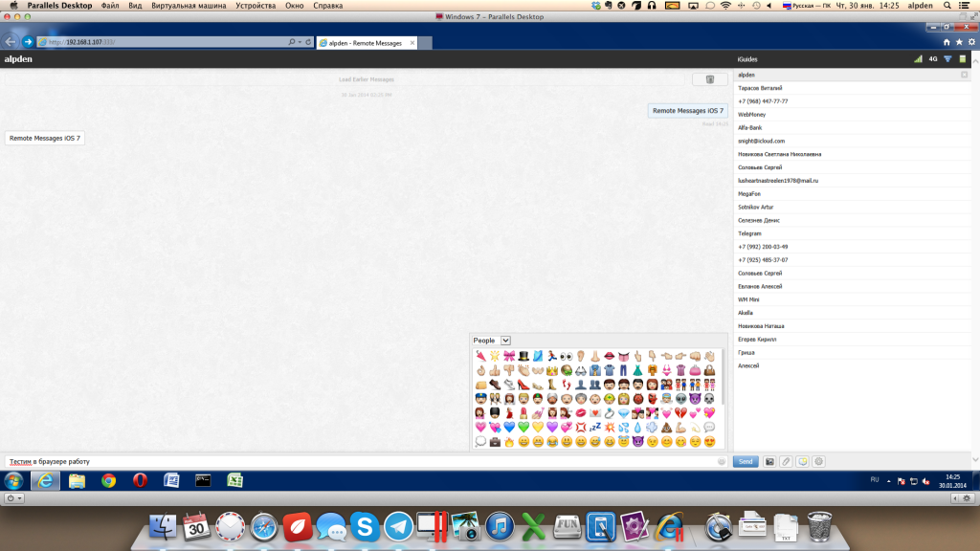Image resolution: width=980 pixels, height=551 pixels.
Task: Go forward in Internet Explorer
Action: pos(28,42)
